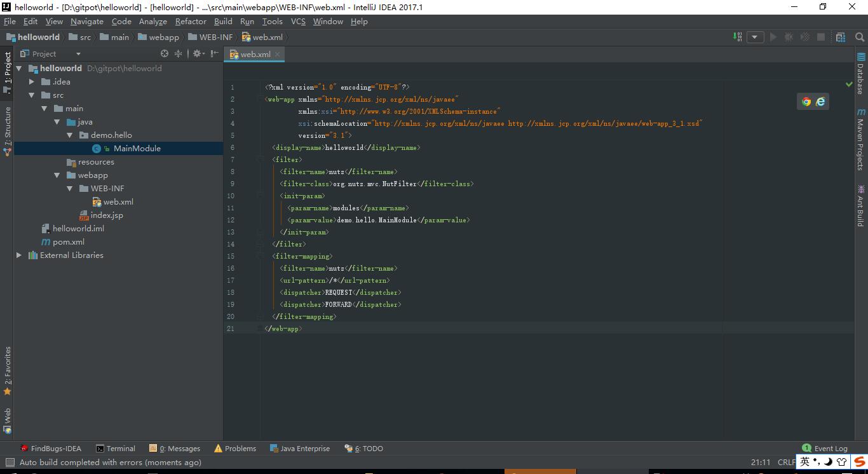Viewport: 868px width, 474px height.
Task: Click the Make Project build icon
Action: pyautogui.click(x=738, y=37)
